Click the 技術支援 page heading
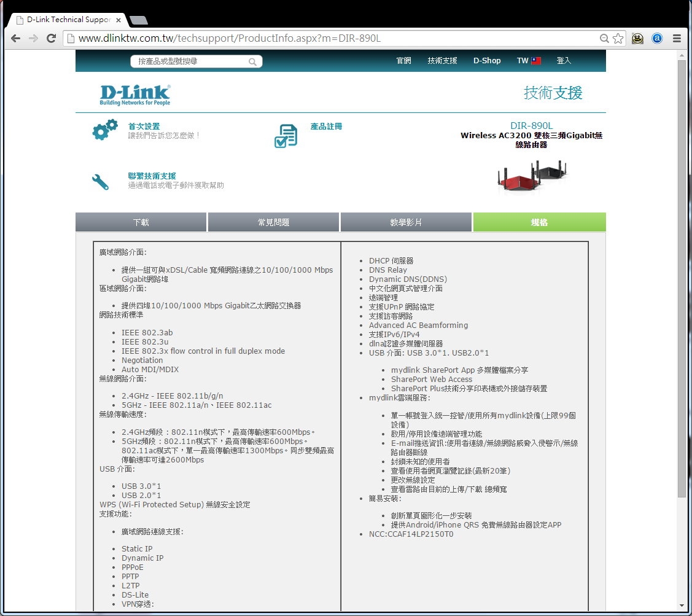 553,93
